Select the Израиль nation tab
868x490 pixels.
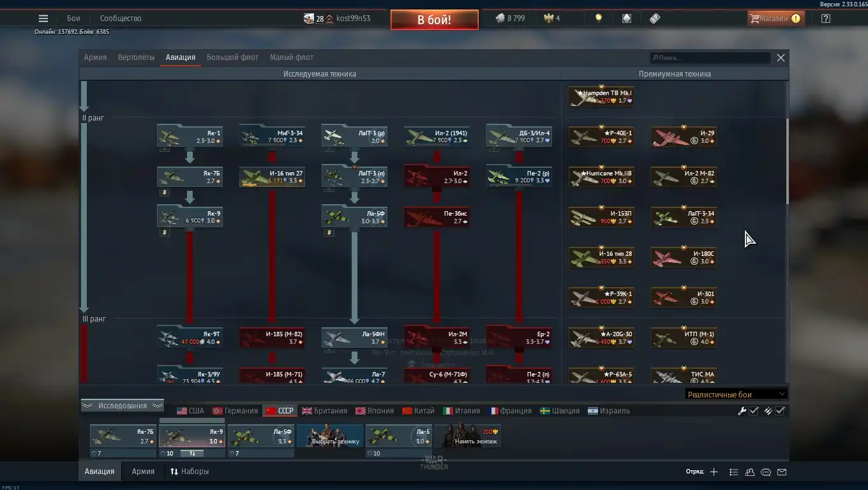[609, 411]
